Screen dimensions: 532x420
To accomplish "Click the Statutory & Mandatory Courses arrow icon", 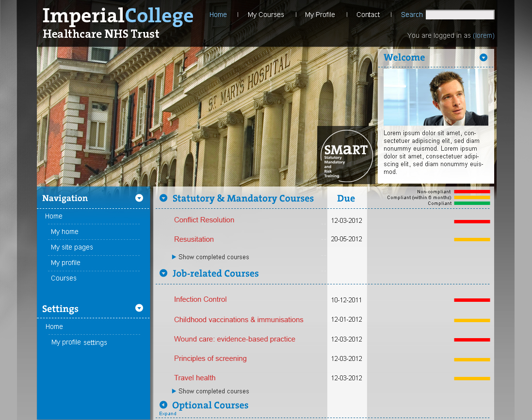I will tap(163, 198).
